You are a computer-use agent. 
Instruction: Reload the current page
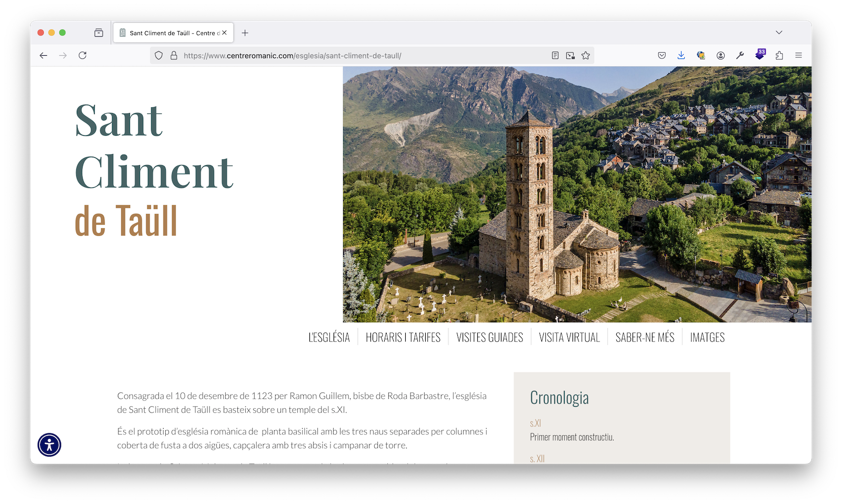(83, 55)
